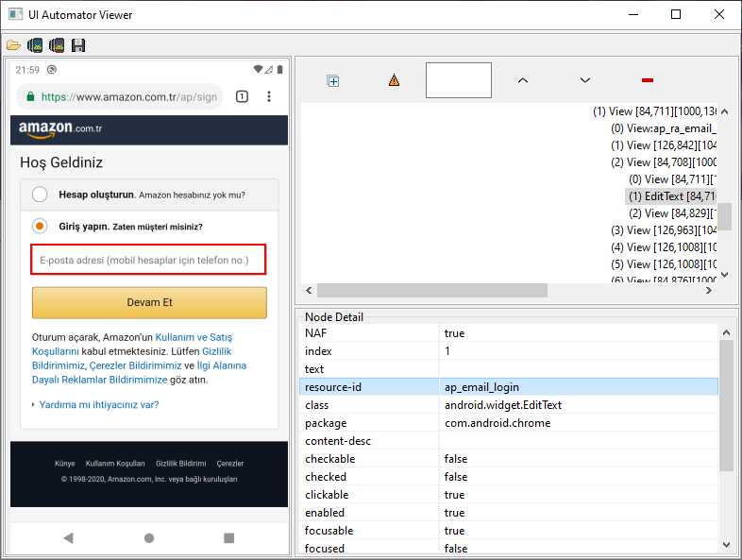Open the Çerezler Bildirimimiz link
The height and width of the screenshot is (560, 742).
tap(135, 365)
